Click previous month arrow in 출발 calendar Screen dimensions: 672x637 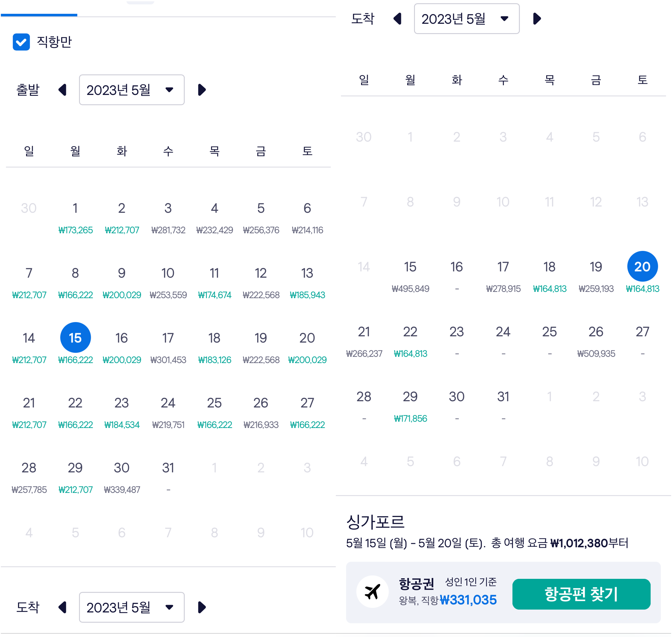pos(63,90)
